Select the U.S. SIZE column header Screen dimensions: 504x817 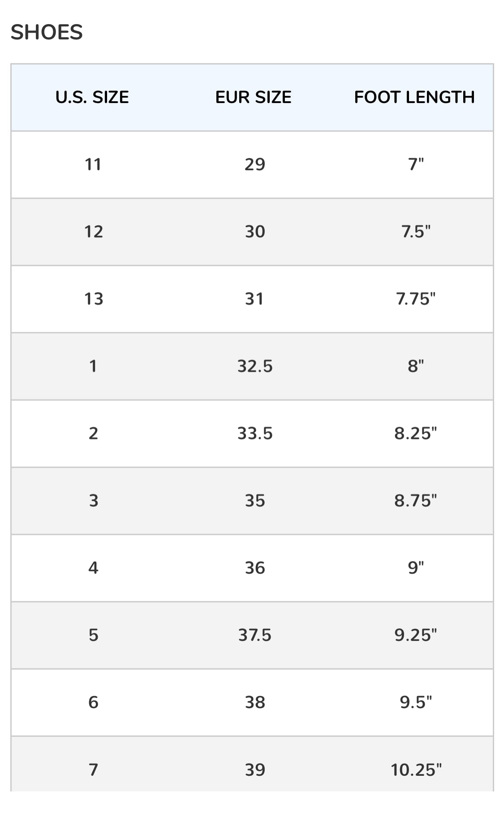point(92,97)
